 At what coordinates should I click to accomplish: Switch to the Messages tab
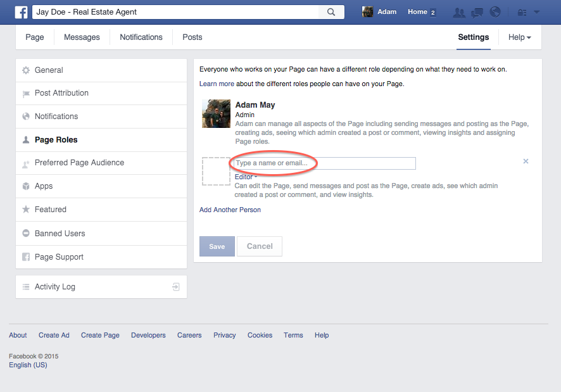click(x=82, y=37)
